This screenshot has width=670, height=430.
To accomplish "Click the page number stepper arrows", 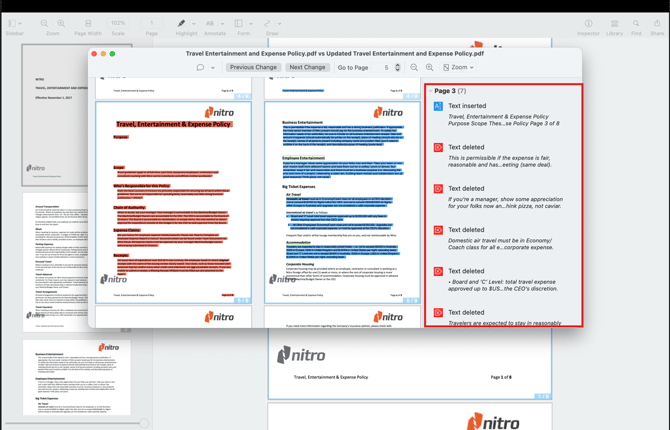I will [x=398, y=68].
